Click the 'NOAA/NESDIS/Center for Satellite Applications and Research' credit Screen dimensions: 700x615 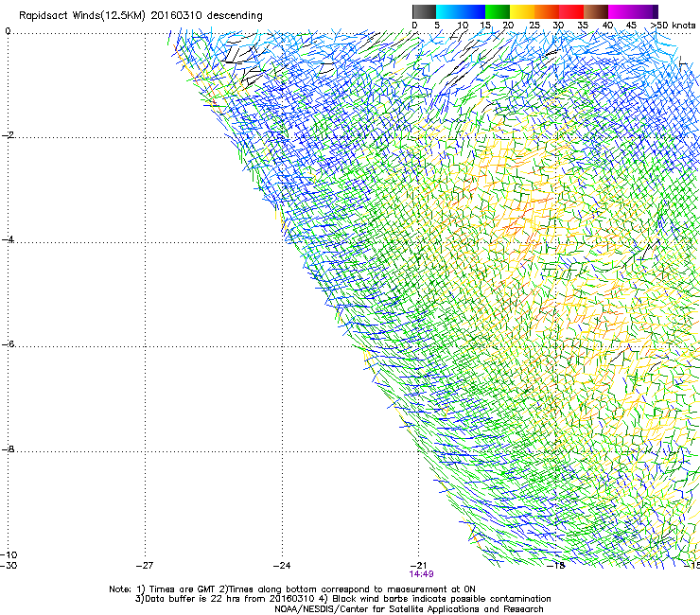(x=409, y=609)
